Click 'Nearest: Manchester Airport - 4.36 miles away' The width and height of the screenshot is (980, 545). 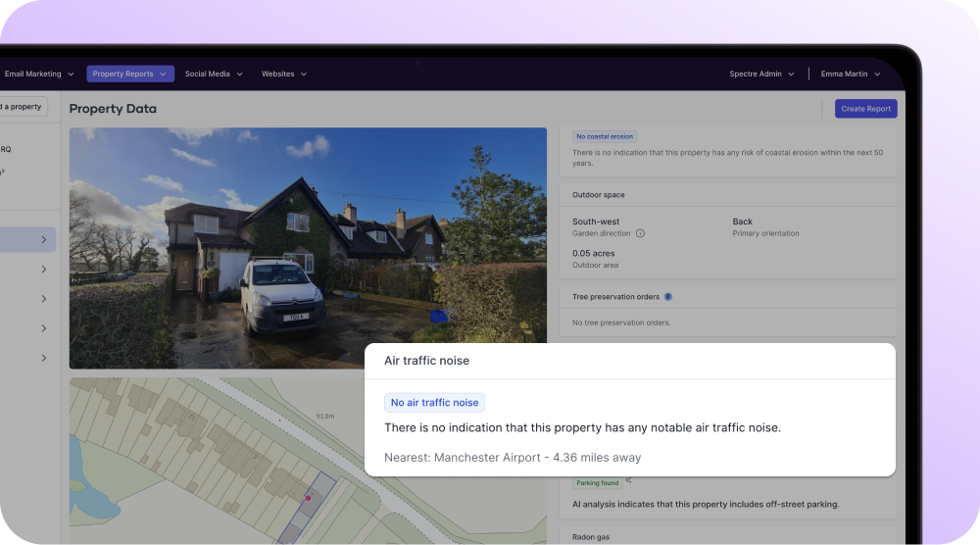pyautogui.click(x=513, y=458)
